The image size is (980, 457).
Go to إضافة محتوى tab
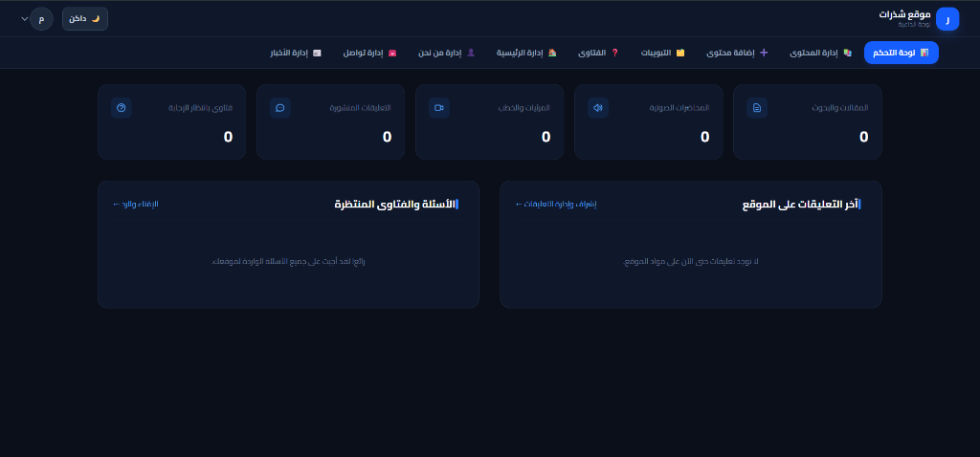(x=738, y=53)
